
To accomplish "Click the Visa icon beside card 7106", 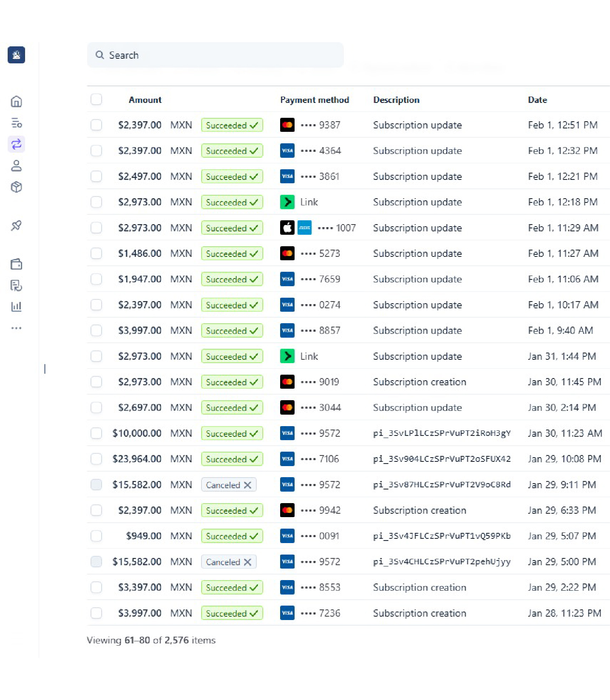I will coord(287,459).
